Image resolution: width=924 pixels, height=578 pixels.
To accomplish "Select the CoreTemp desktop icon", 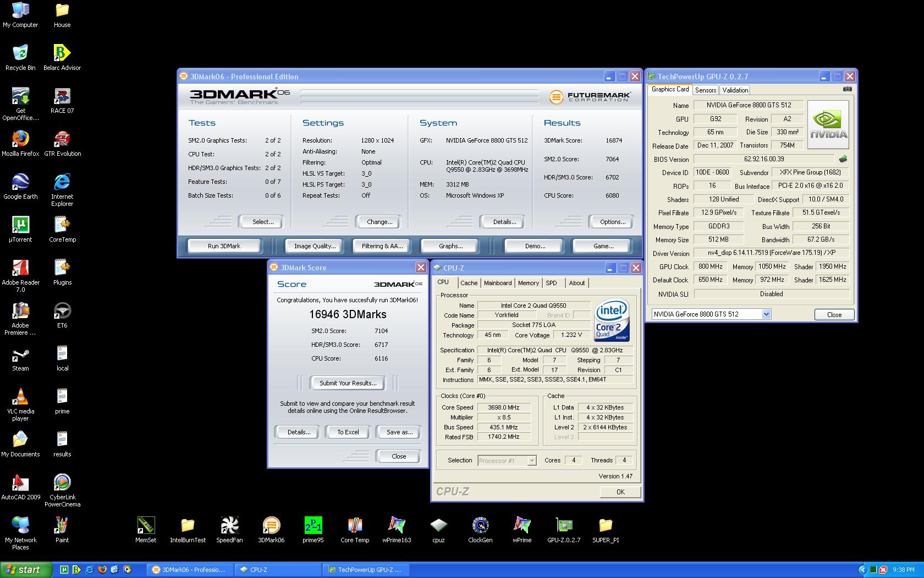I will pos(62,229).
